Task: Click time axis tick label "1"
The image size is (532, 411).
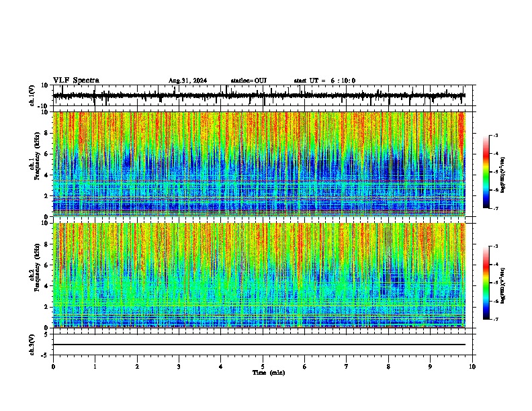Action: (x=95, y=367)
